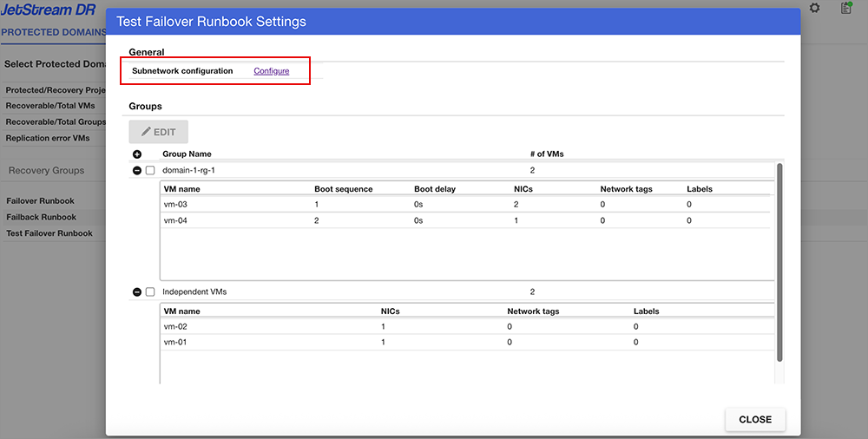Select Failover Runbook in the left panel

tap(40, 201)
